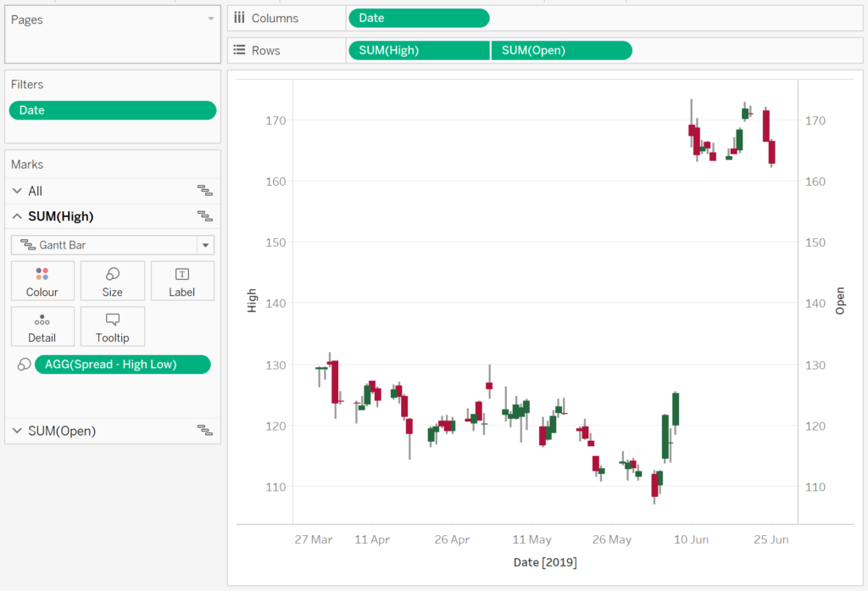Click the 26 Apr axis label
The height and width of the screenshot is (591, 868).
pyautogui.click(x=452, y=539)
